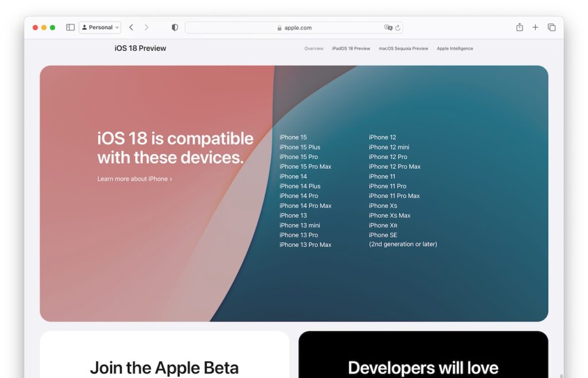Show the tab overview grid

(551, 27)
